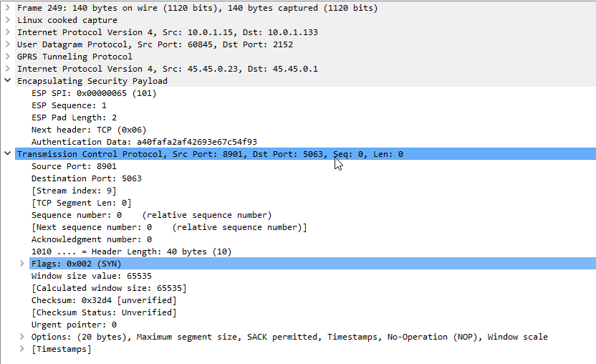Expand the GPRS Tunneling Protocol section
The width and height of the screenshot is (596, 364).
(x=7, y=57)
